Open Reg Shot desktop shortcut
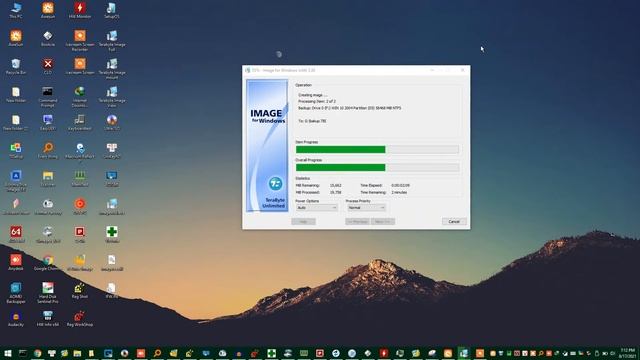Viewport: 640px width, 360px height. 80,291
